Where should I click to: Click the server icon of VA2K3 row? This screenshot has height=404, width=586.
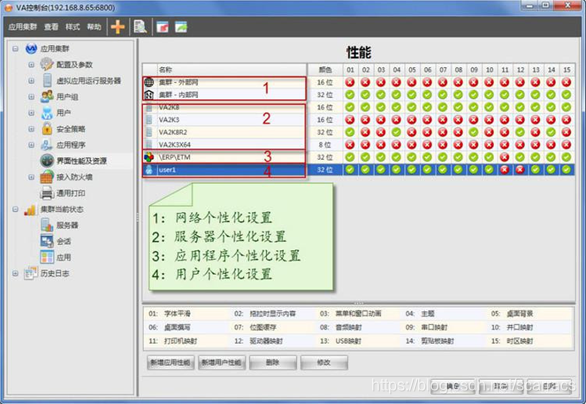click(x=149, y=120)
